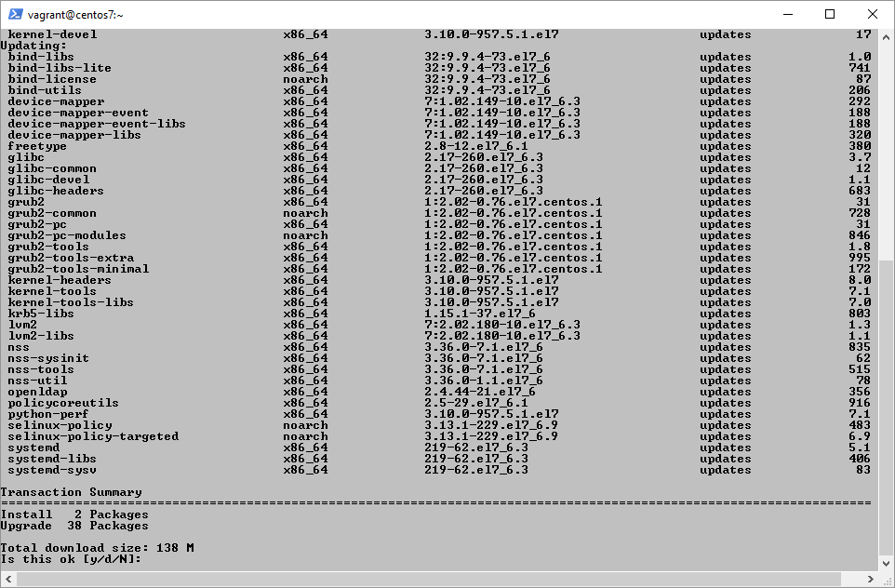Click the systemd-sysv package name
This screenshot has height=588, width=895.
52,470
